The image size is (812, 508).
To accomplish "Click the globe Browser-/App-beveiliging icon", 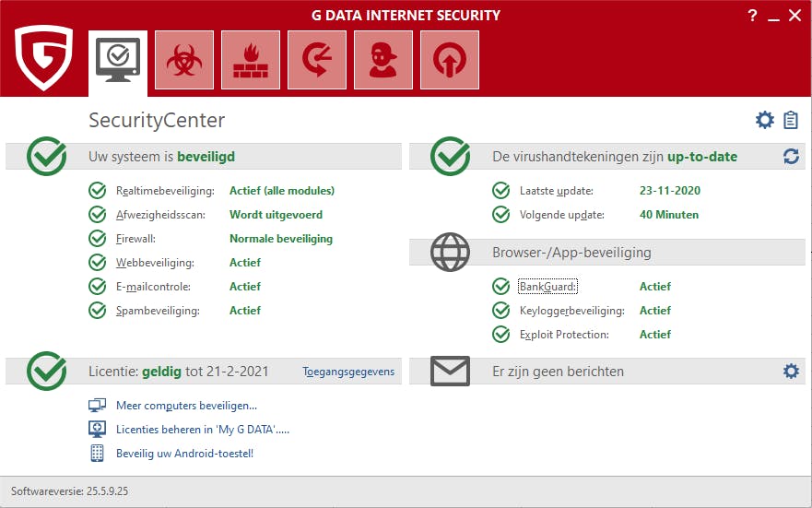I will click(450, 253).
